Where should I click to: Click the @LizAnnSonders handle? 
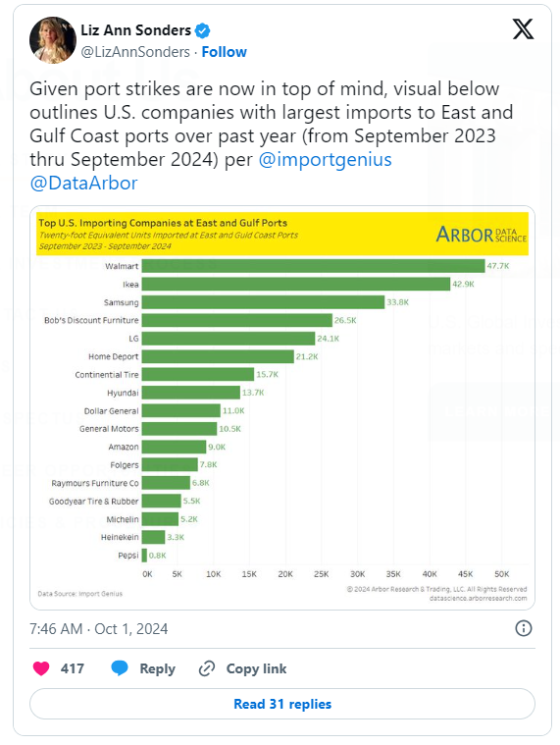click(x=135, y=52)
